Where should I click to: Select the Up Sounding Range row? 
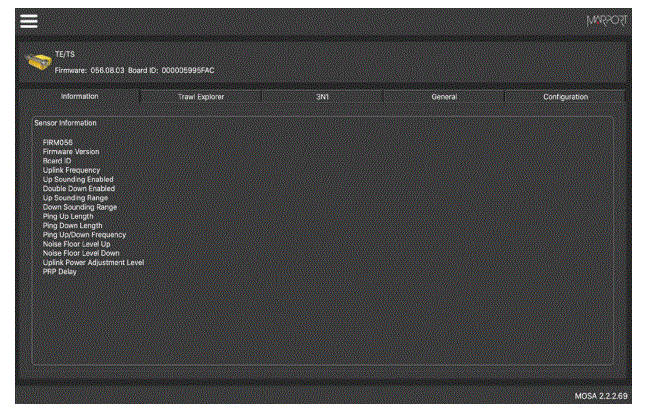point(75,198)
